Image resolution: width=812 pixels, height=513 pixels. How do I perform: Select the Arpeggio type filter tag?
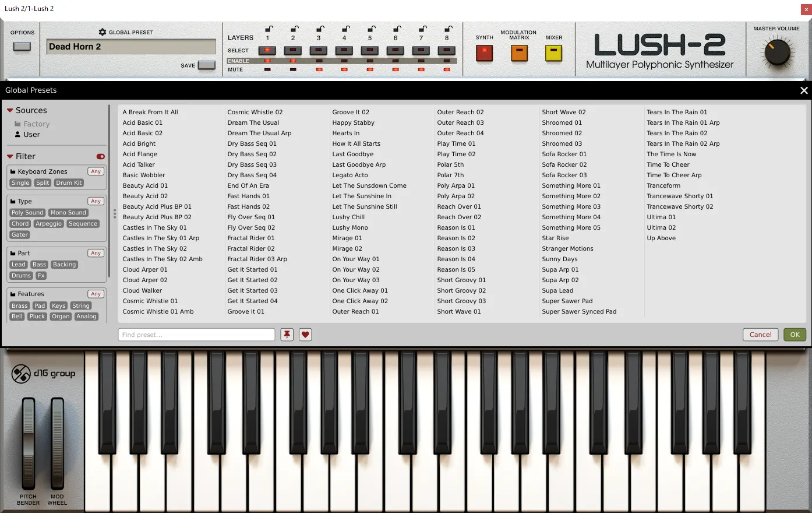[49, 224]
